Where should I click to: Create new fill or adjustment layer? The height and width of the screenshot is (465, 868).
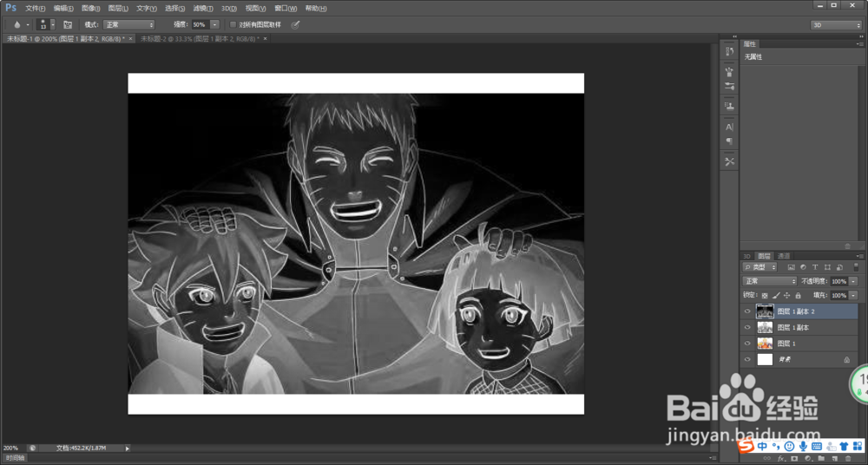807,459
